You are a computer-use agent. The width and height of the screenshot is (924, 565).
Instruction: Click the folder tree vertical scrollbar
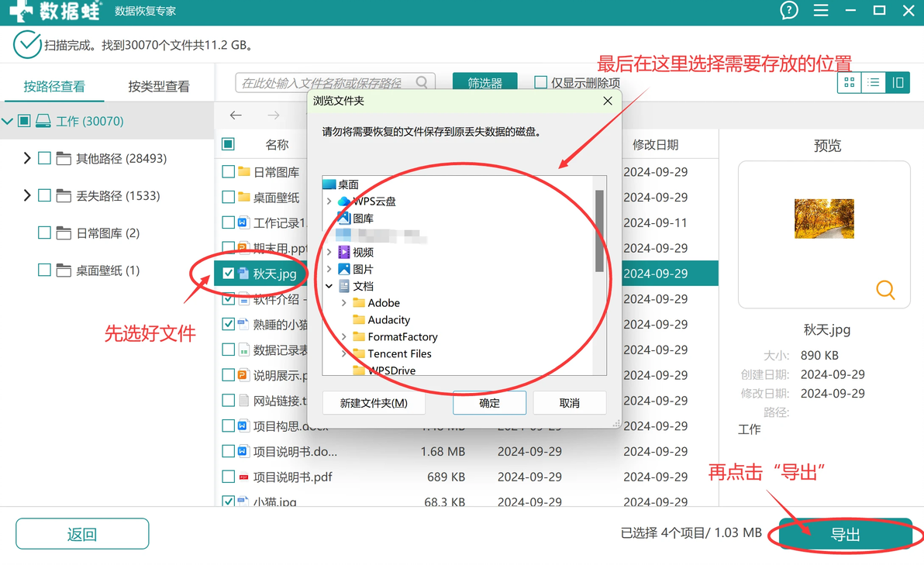coord(599,231)
